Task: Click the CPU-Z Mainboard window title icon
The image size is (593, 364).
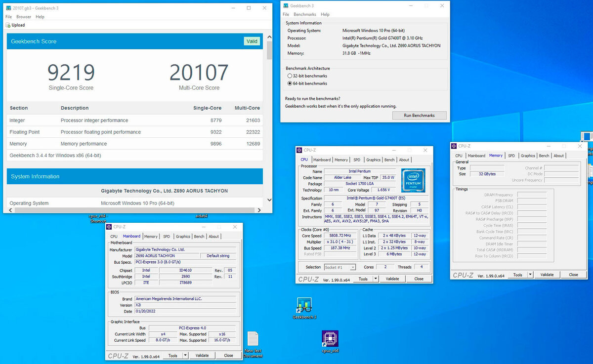Action: tap(109, 227)
